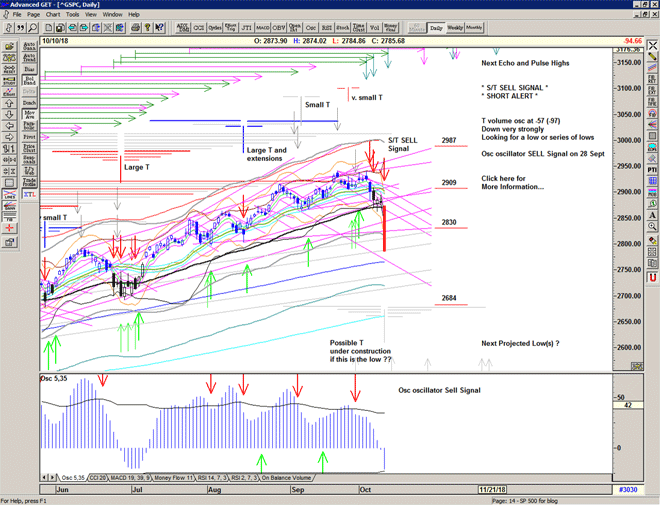Switch chart to Weekly timeframe
Screen dimensions: 660x505
(x=454, y=27)
